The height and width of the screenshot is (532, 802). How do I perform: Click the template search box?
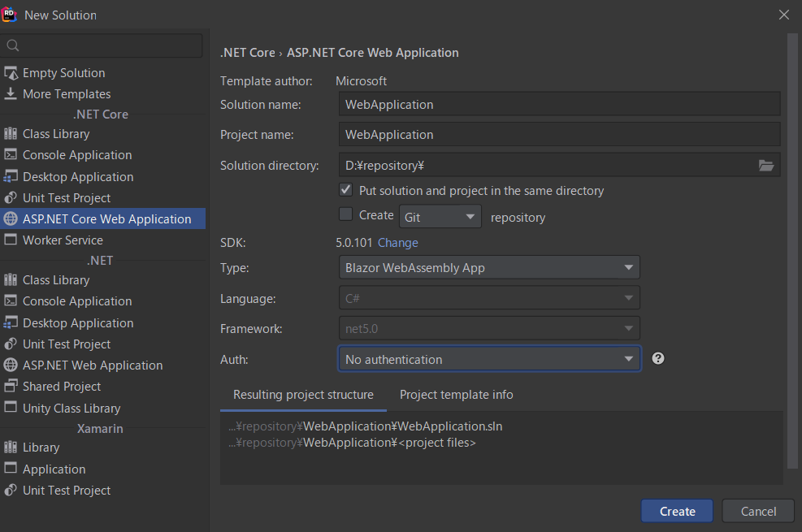point(102,45)
